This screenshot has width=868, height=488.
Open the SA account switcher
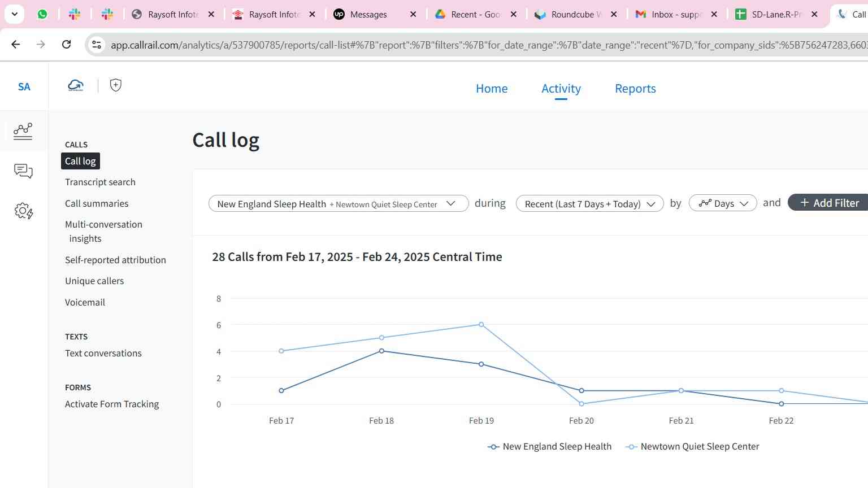tap(24, 86)
